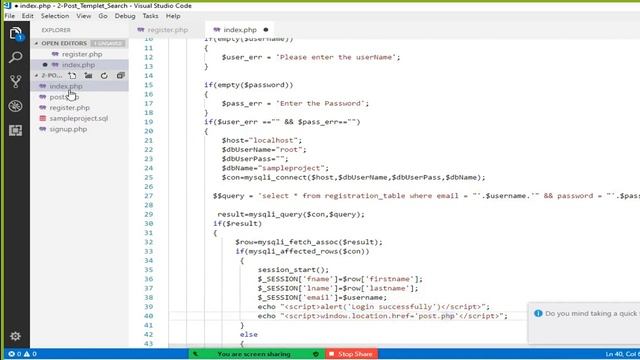
Task: Click the Refresh explorer icon
Action: coord(104,76)
